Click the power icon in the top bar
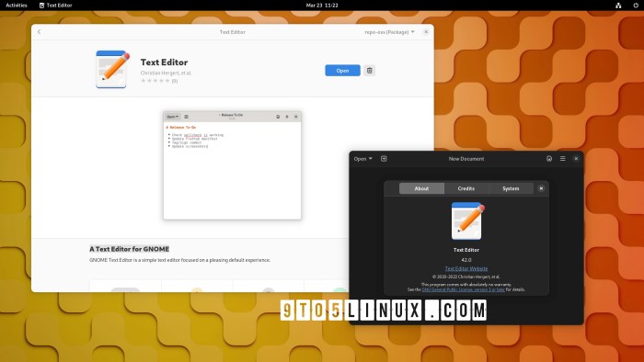Image resolution: width=644 pixels, height=362 pixels. point(636,6)
